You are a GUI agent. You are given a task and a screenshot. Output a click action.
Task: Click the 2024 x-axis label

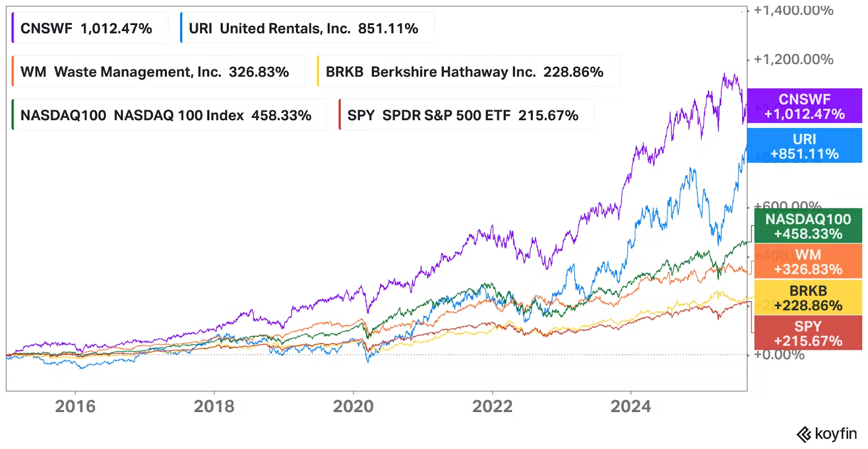tap(630, 406)
